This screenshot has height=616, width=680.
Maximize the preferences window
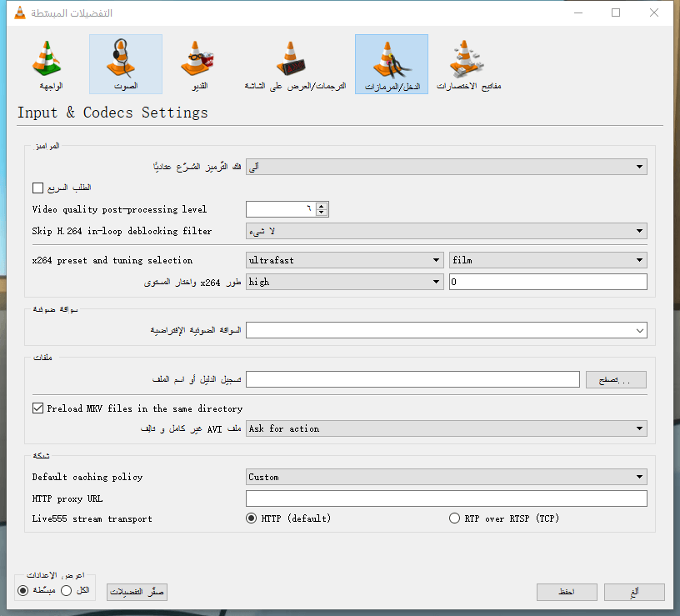[x=615, y=13]
